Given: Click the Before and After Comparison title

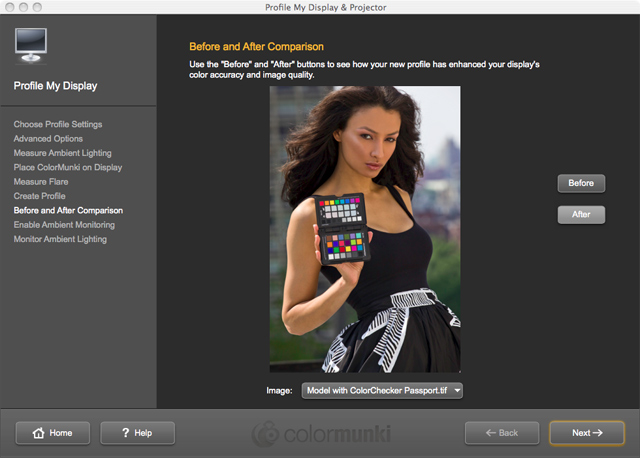Looking at the screenshot, I should click(x=256, y=47).
